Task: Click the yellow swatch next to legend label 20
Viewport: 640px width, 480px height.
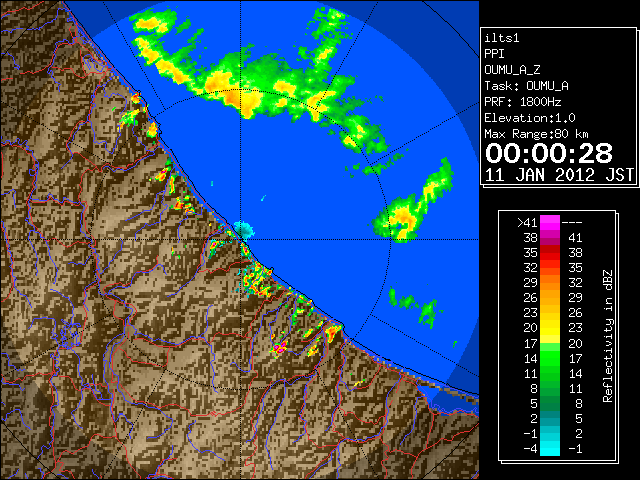Action: (x=550, y=328)
